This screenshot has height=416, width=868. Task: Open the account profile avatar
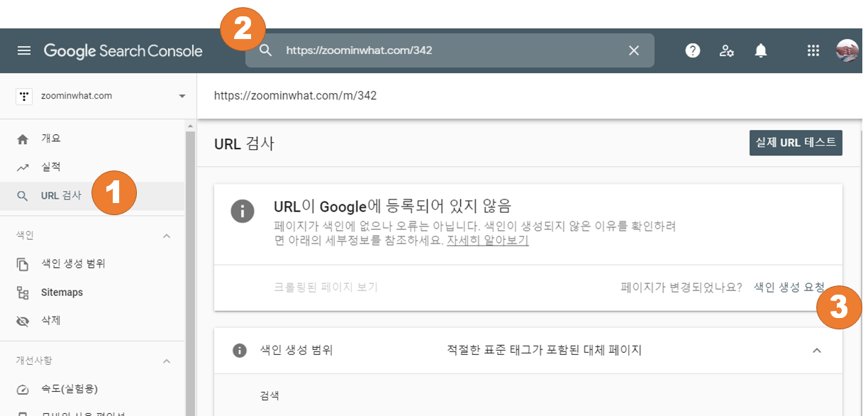(x=847, y=50)
